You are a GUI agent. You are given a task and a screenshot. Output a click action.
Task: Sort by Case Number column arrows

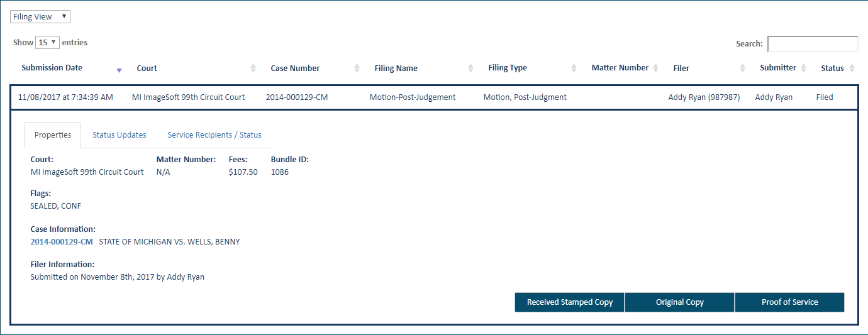[357, 69]
